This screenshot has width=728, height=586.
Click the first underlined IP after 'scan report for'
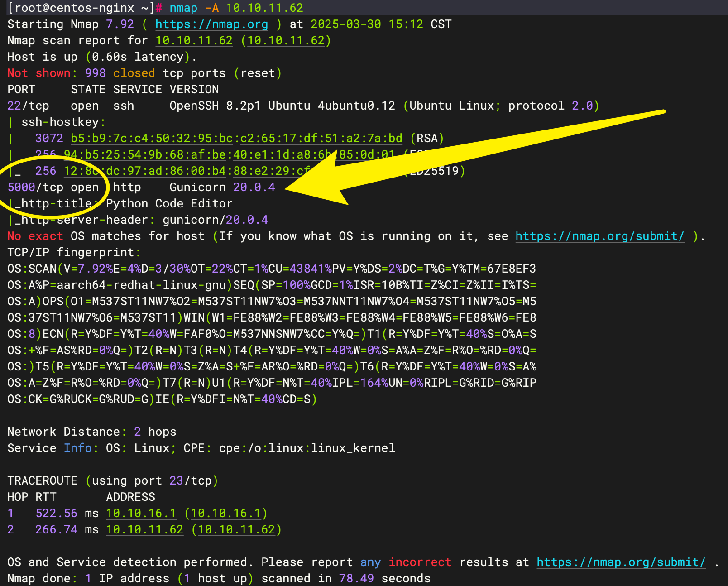tap(194, 41)
